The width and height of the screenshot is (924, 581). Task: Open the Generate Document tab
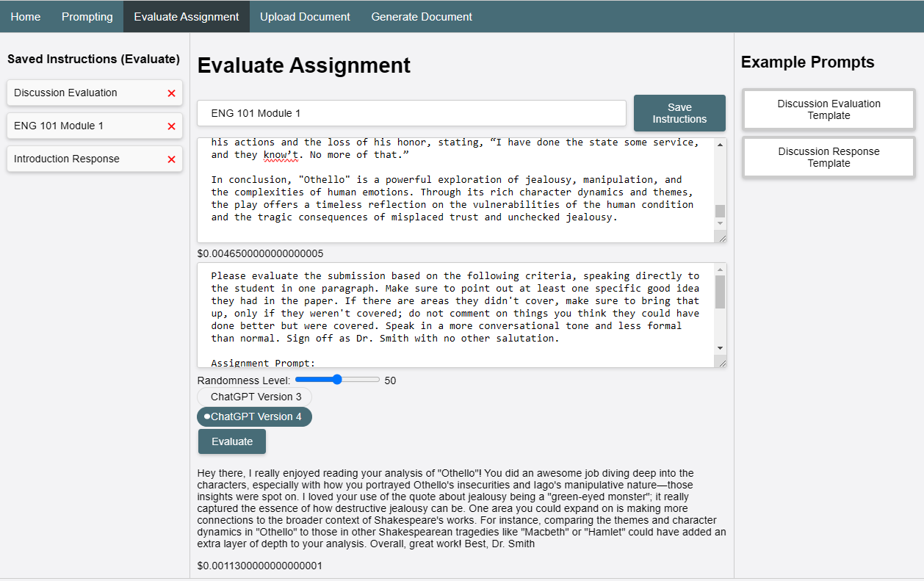[422, 16]
